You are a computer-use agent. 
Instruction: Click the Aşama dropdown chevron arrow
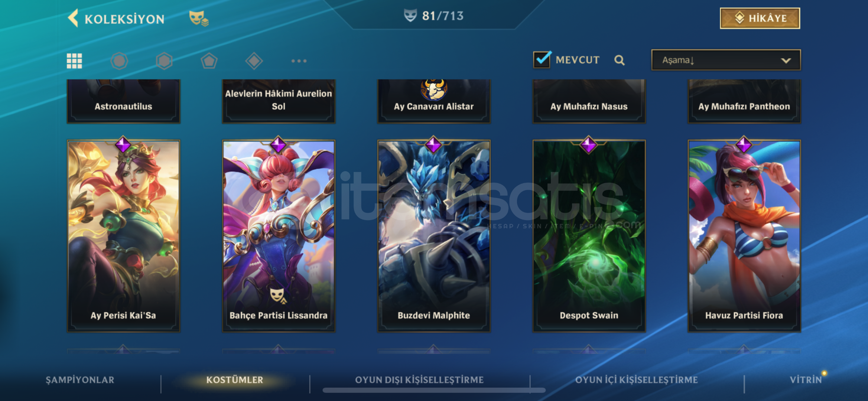coord(786,61)
